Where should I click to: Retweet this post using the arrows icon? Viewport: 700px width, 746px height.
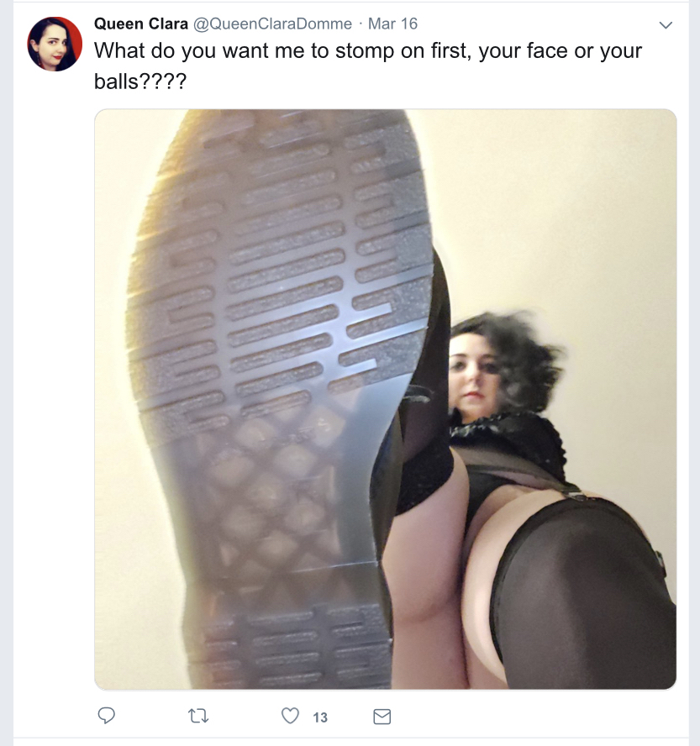[198, 716]
